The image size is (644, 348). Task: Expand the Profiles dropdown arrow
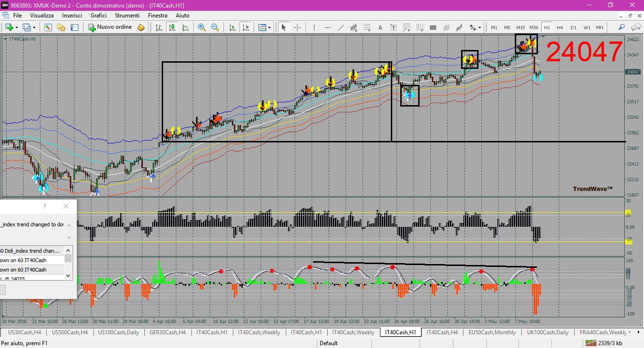pos(34,27)
